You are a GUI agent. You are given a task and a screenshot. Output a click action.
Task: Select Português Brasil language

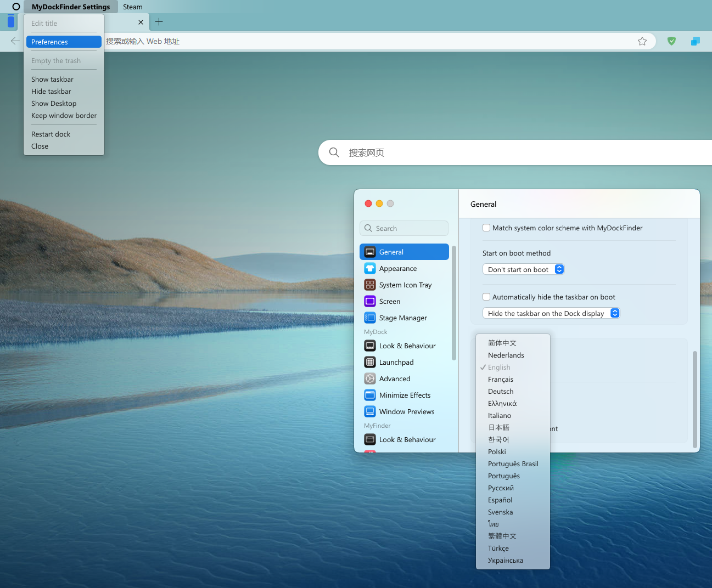click(x=513, y=463)
